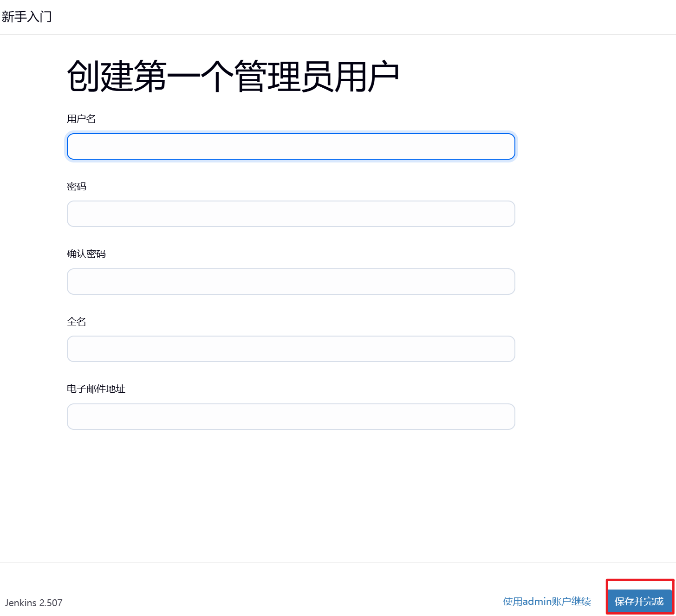Click the 管理员 characters in the main heading

(x=284, y=76)
